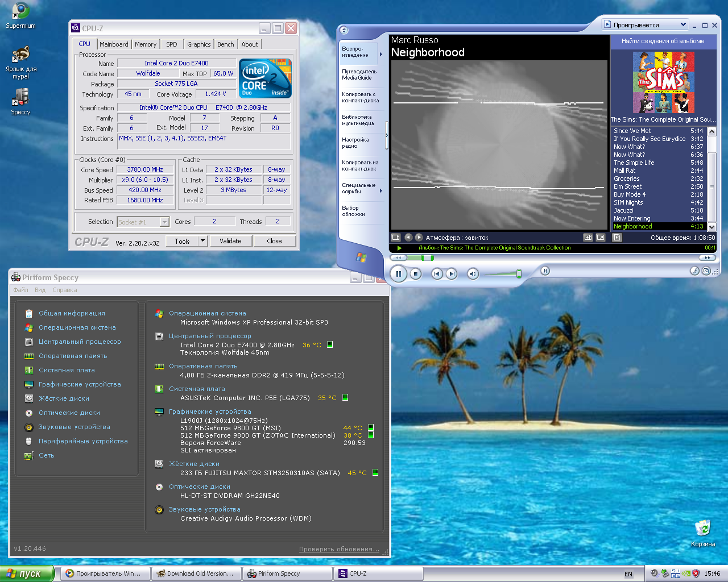Select 'Оперативная память' RAM icon in Speccy sidebar

pos(29,356)
